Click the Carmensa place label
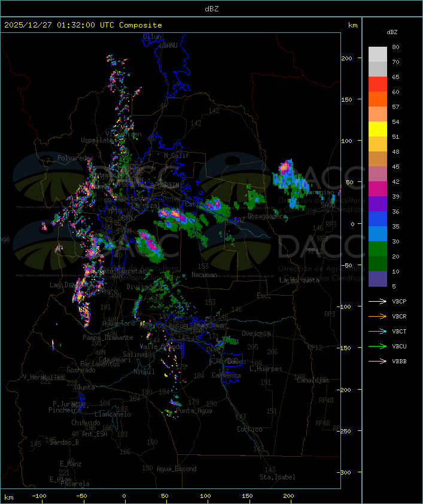The height and width of the screenshot is (504, 423). (226, 375)
